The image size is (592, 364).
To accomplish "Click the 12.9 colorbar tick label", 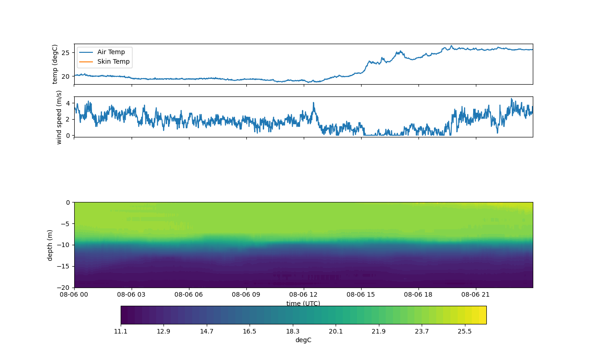I will (163, 331).
